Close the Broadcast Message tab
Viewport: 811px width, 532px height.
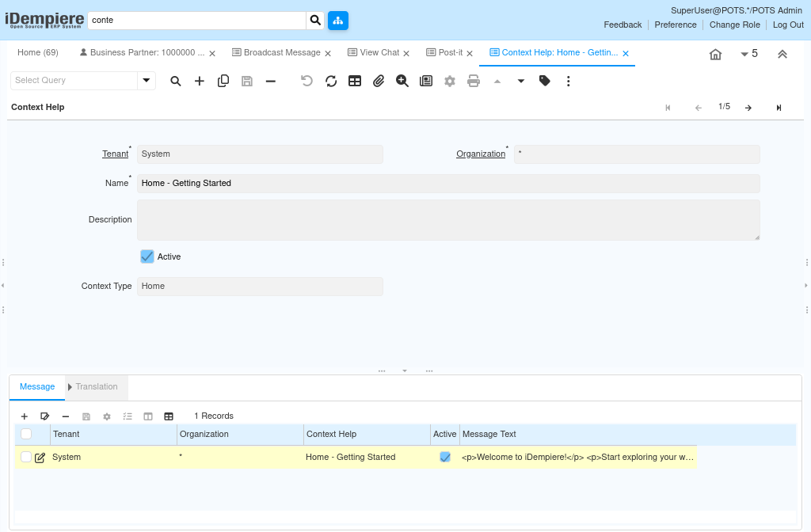pos(327,53)
